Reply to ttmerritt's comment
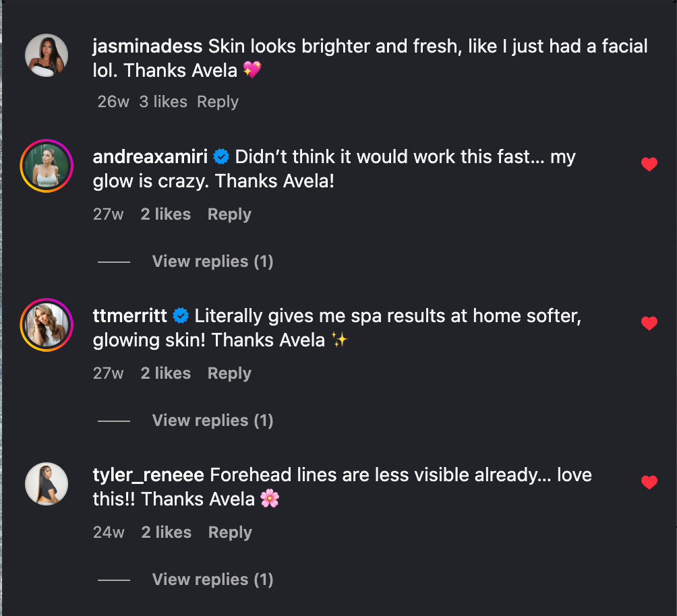Screen dimensions: 677x616 [229, 373]
